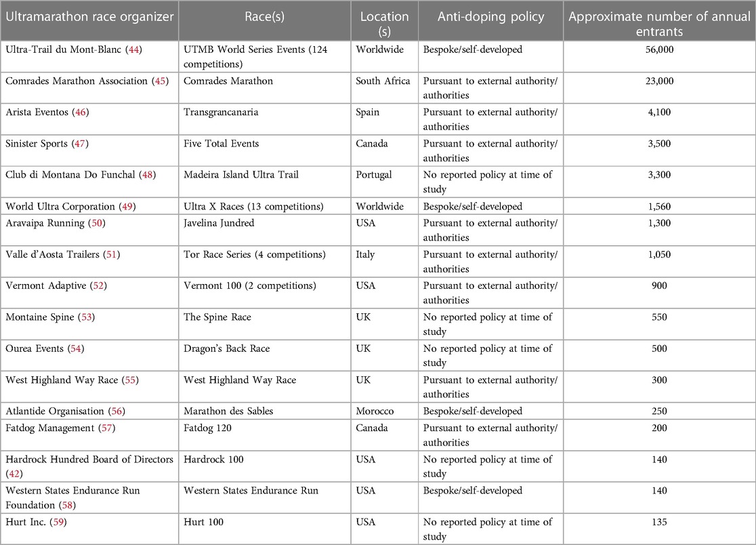The image size is (756, 545).
Task: Select the 'Anti-doping policy' column header
Action: pos(491,20)
